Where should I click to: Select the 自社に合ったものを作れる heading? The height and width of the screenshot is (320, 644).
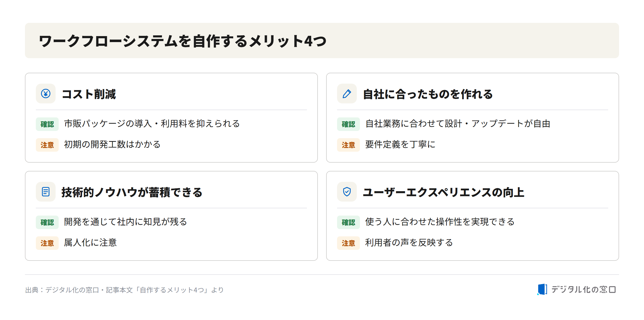tap(428, 94)
